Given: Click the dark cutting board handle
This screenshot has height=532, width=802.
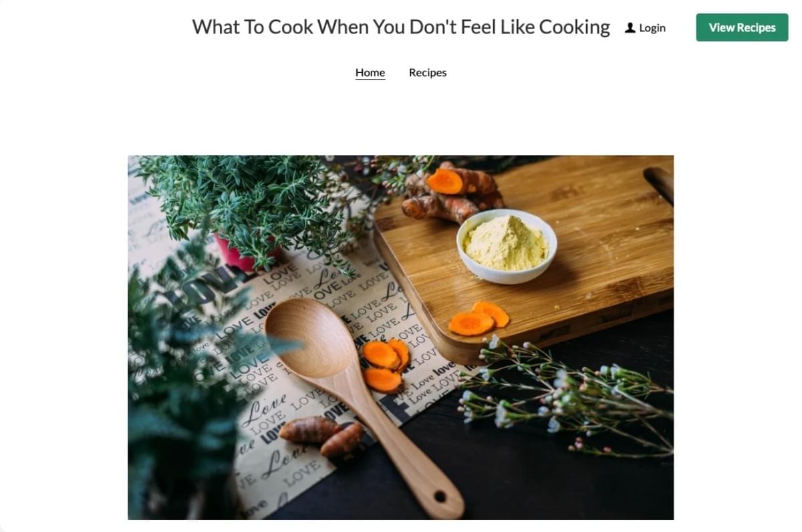Looking at the screenshot, I should coord(659,182).
